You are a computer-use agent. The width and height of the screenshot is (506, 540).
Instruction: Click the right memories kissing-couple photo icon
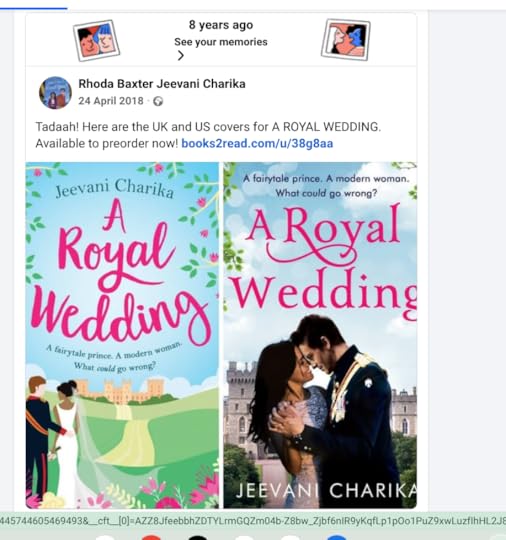click(346, 40)
